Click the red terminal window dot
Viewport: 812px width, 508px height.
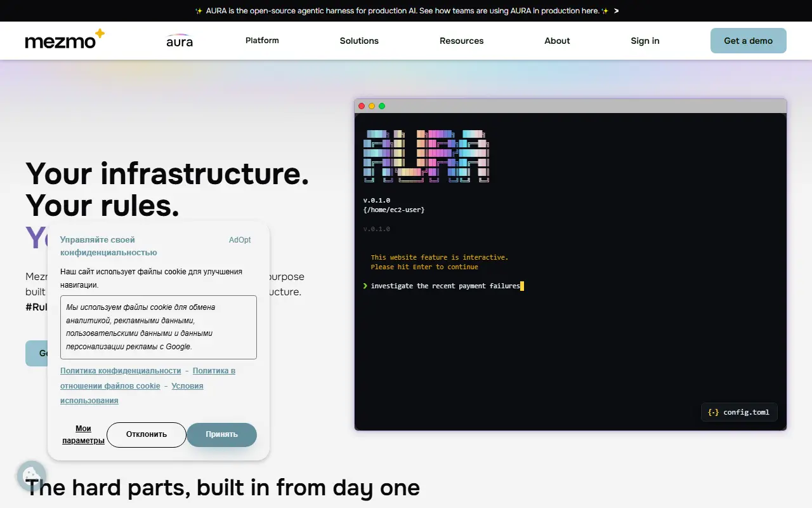click(x=362, y=106)
